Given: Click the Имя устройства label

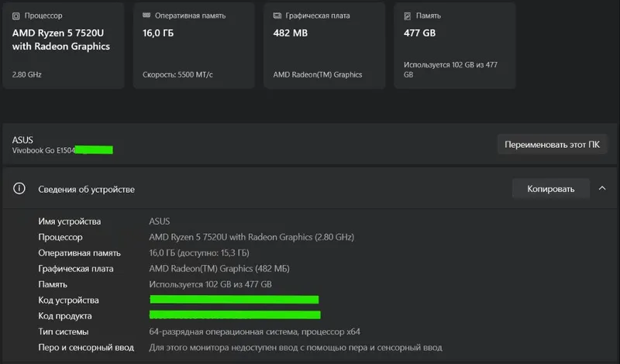Looking at the screenshot, I should [70, 221].
